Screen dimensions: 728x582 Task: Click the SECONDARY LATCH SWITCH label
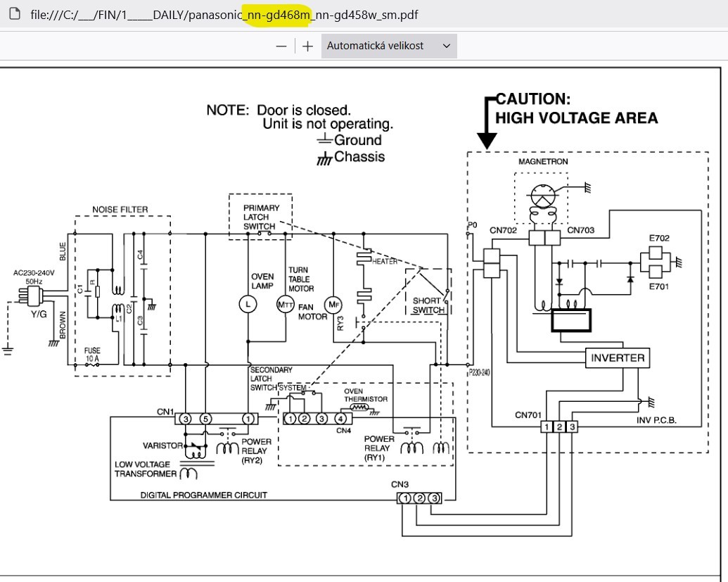271,379
